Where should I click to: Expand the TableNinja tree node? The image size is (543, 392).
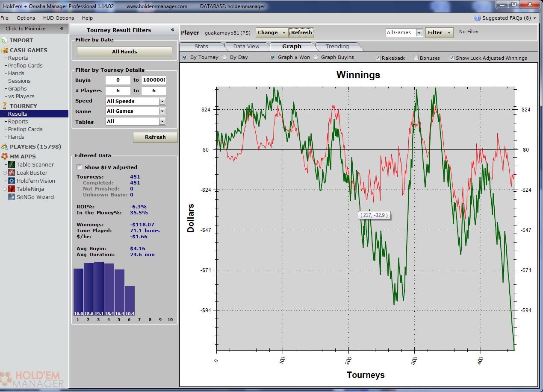pyautogui.click(x=5, y=189)
